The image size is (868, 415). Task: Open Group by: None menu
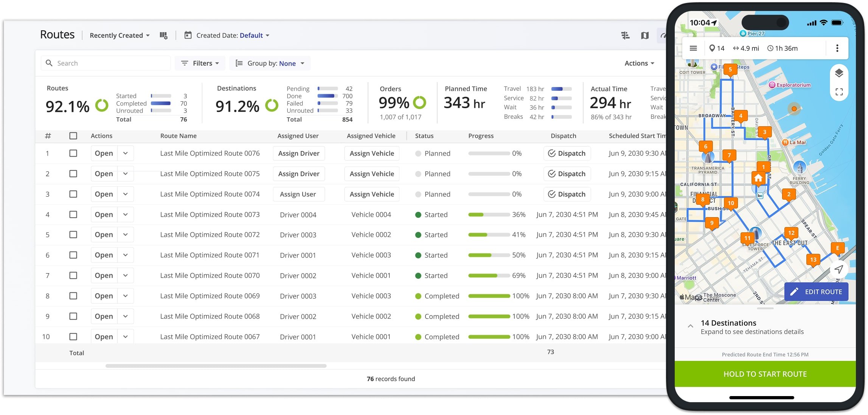(x=270, y=63)
